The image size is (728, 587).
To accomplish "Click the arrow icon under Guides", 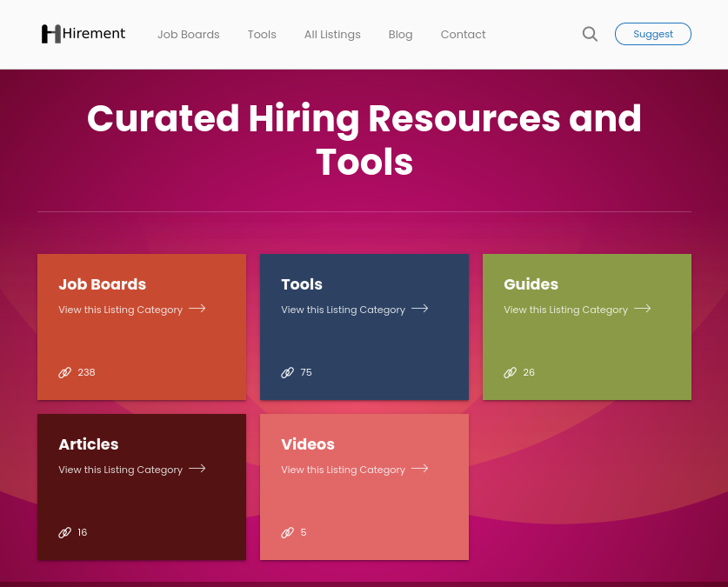I will coord(643,309).
